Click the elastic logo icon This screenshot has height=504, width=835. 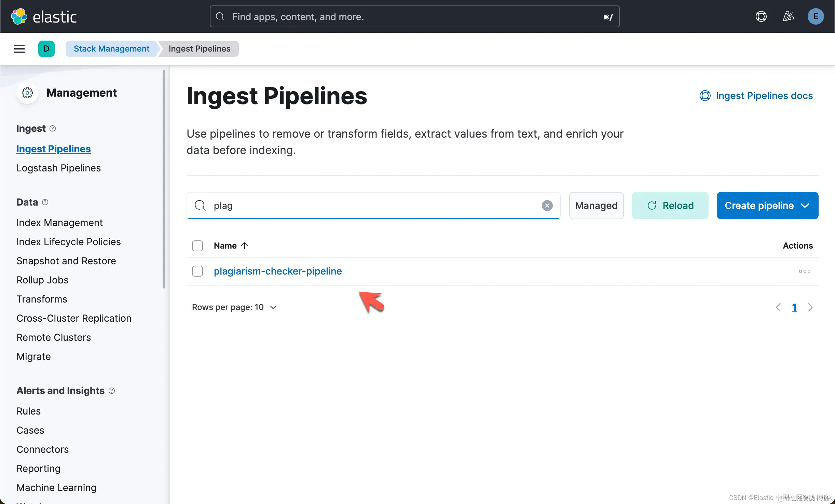(19, 16)
